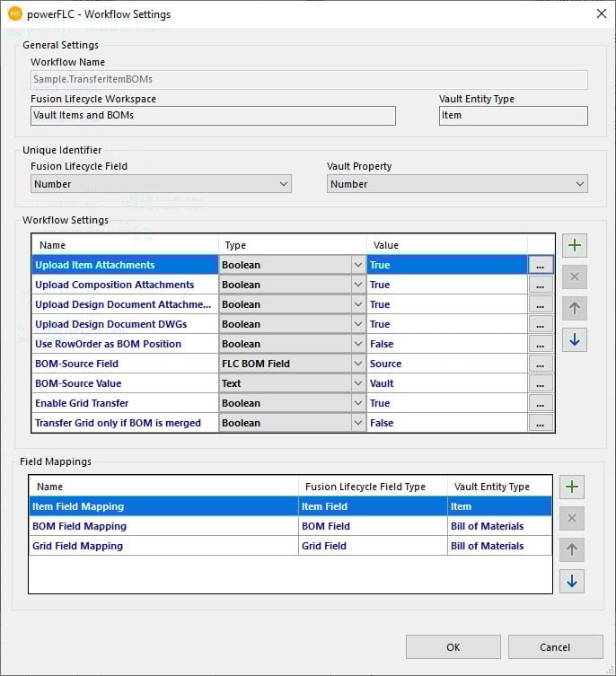616x676 pixels.
Task: Open ellipsis editor for Transfer Grid only if BOM is merged
Action: coord(540,424)
